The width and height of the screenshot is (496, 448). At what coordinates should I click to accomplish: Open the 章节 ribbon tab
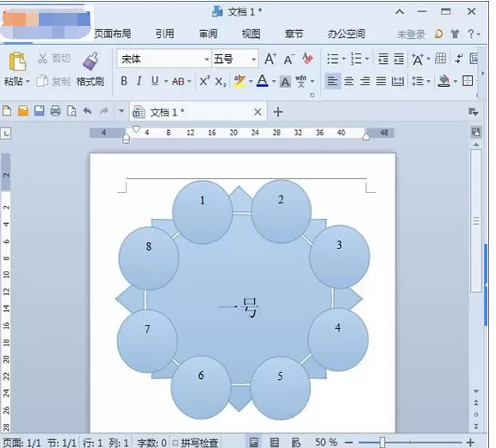[x=294, y=34]
